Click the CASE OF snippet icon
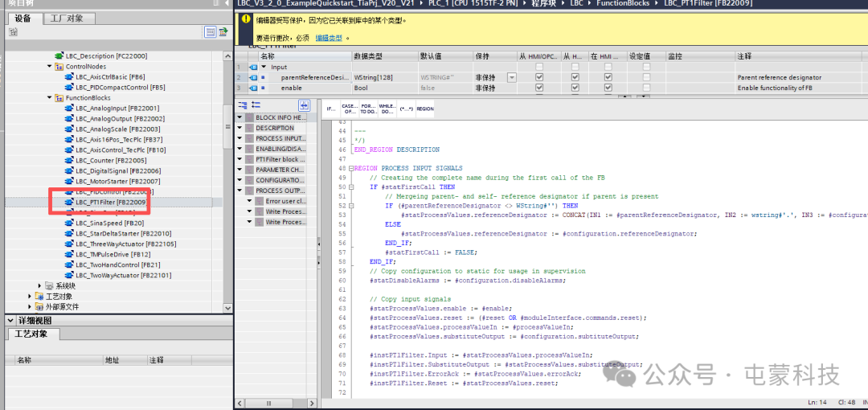Viewport: 868px width, 410px height. (x=349, y=109)
